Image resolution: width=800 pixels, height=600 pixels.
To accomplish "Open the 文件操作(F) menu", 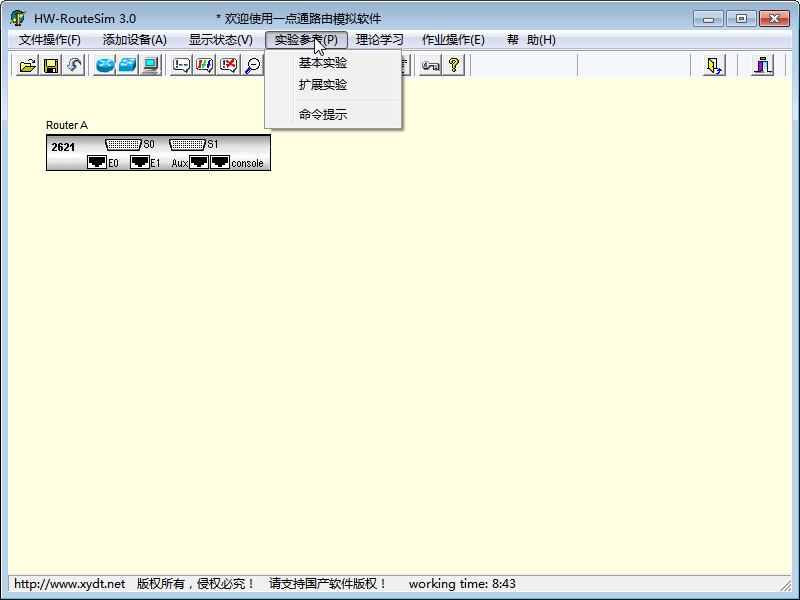I will click(49, 40).
